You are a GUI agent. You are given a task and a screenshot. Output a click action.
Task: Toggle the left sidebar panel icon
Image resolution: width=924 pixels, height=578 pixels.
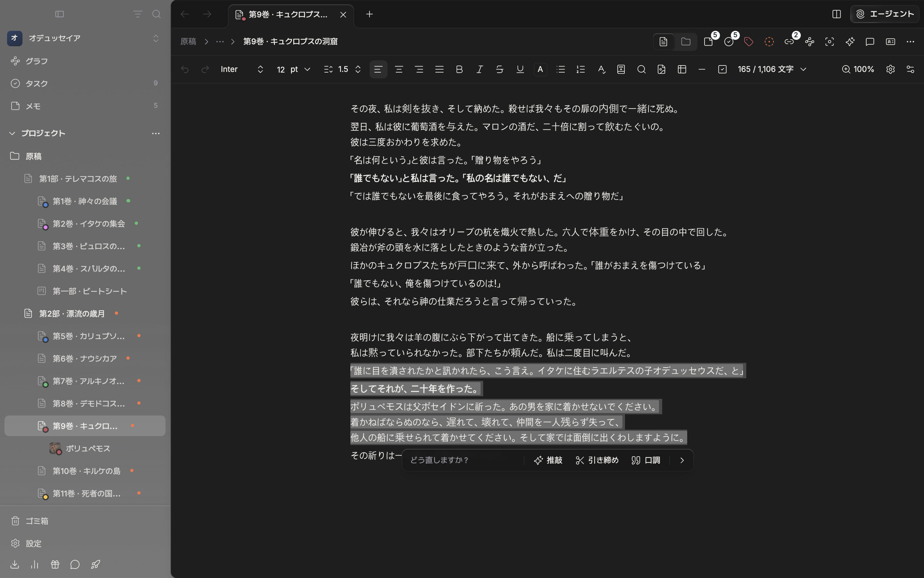click(x=60, y=14)
